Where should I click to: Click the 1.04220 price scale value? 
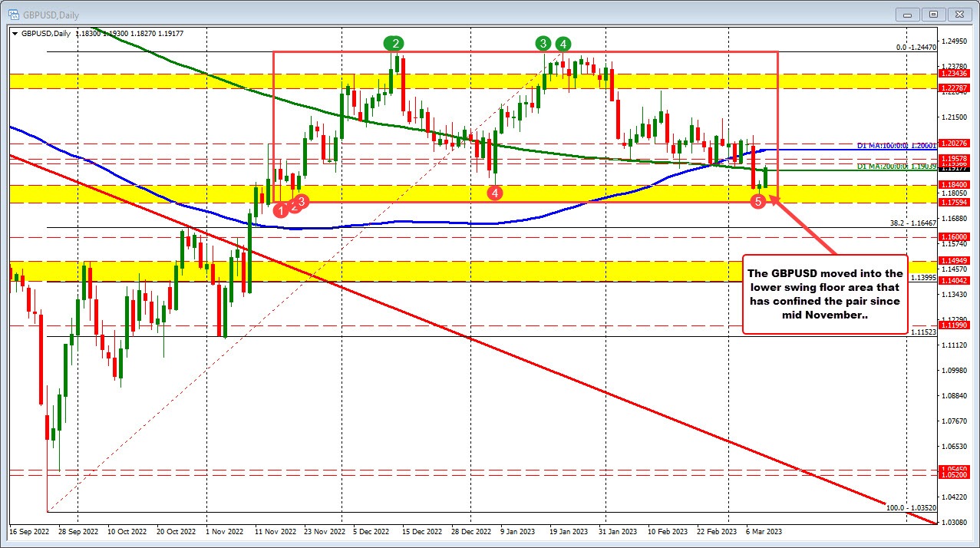point(954,497)
